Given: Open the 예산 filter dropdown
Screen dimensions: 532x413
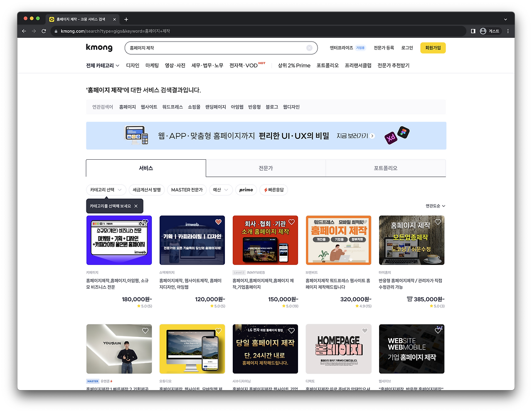Looking at the screenshot, I should click(221, 190).
